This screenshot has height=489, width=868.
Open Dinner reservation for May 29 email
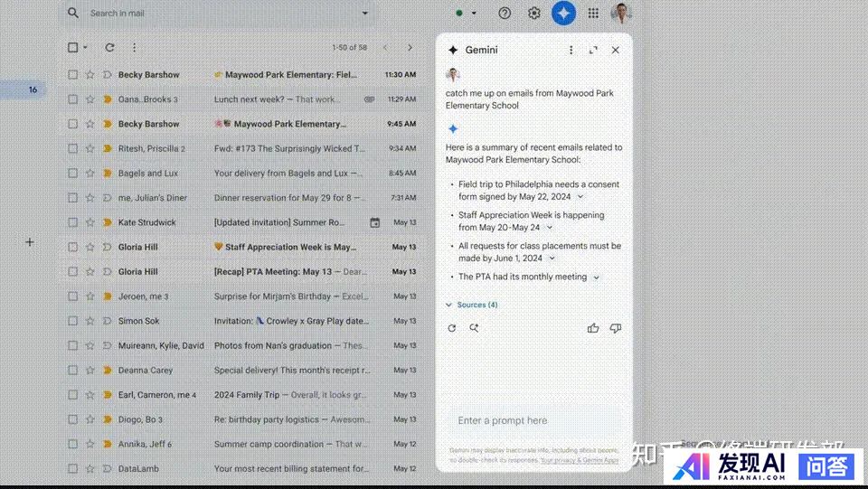[x=241, y=197]
